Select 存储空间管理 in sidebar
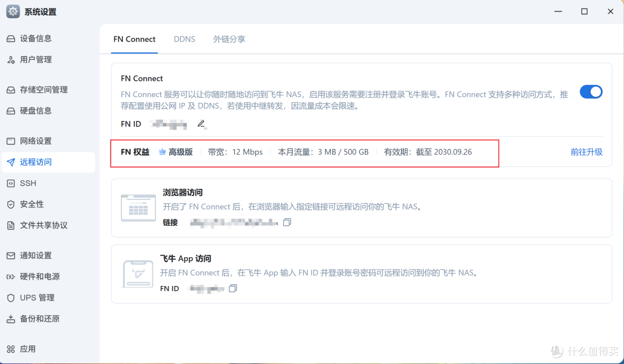 [48, 90]
